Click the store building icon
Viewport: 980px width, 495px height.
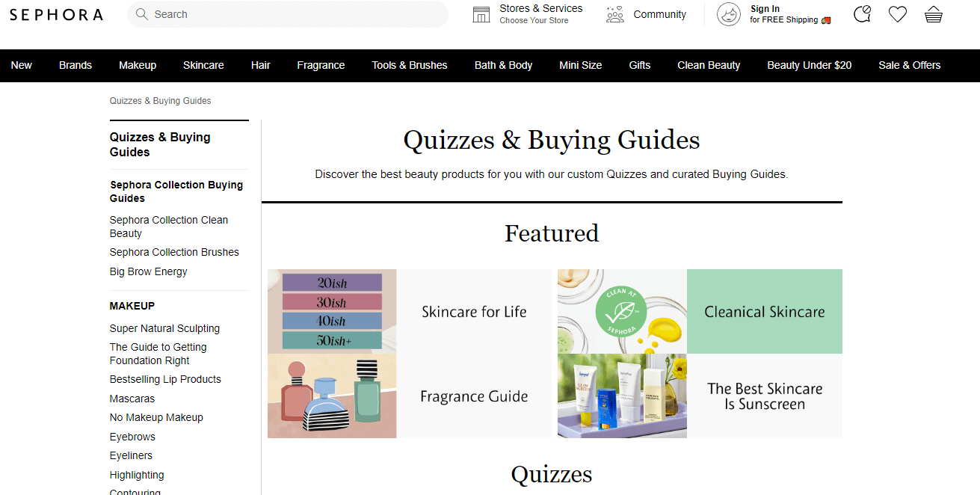pyautogui.click(x=481, y=14)
